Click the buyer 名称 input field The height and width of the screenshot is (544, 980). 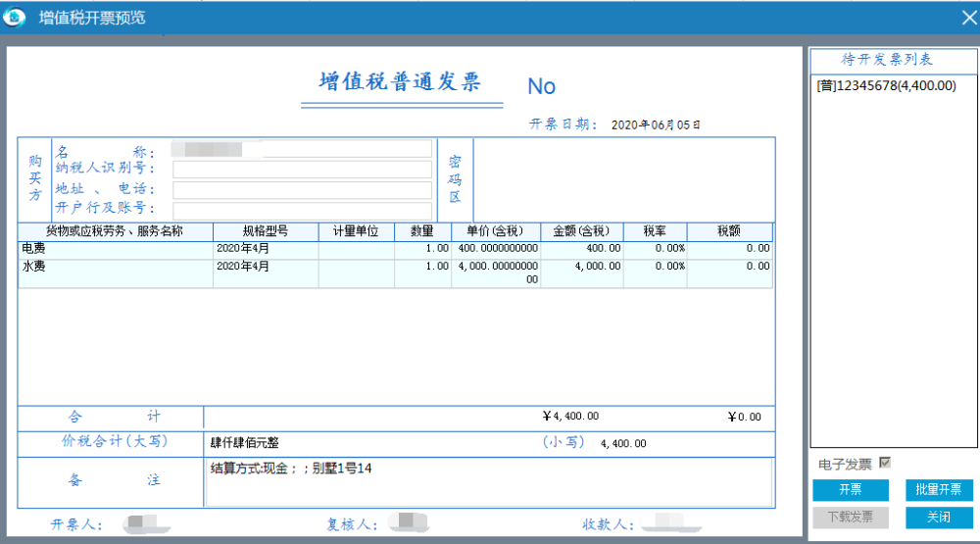click(x=302, y=149)
